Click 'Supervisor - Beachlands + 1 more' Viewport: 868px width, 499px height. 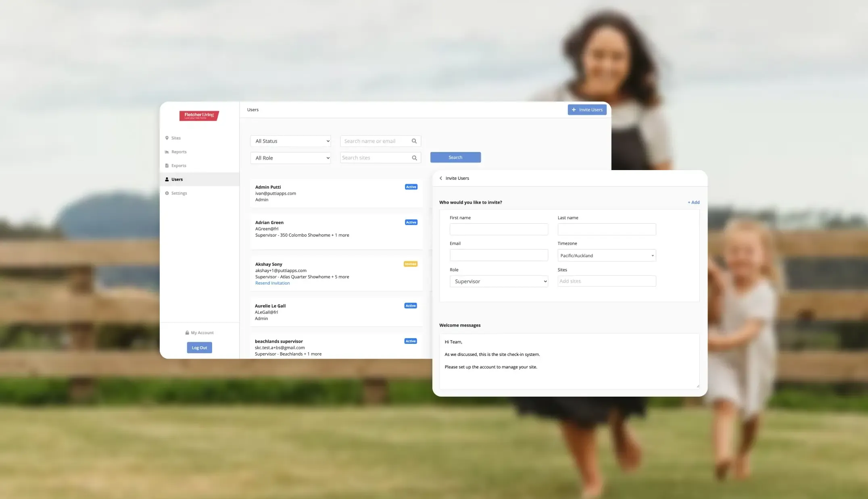(x=288, y=354)
